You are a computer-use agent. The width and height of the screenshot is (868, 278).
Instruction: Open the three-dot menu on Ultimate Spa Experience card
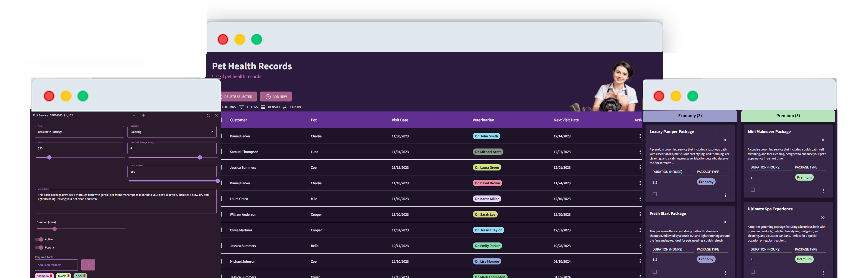pyautogui.click(x=824, y=273)
